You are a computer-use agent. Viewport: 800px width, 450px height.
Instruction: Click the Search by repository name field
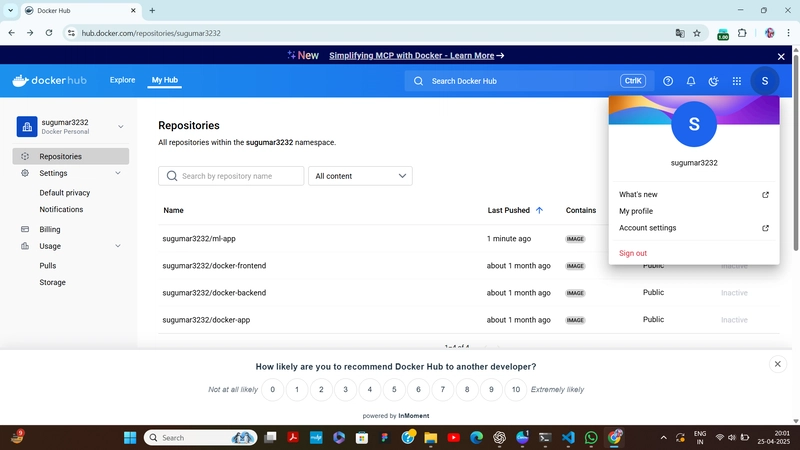(231, 176)
